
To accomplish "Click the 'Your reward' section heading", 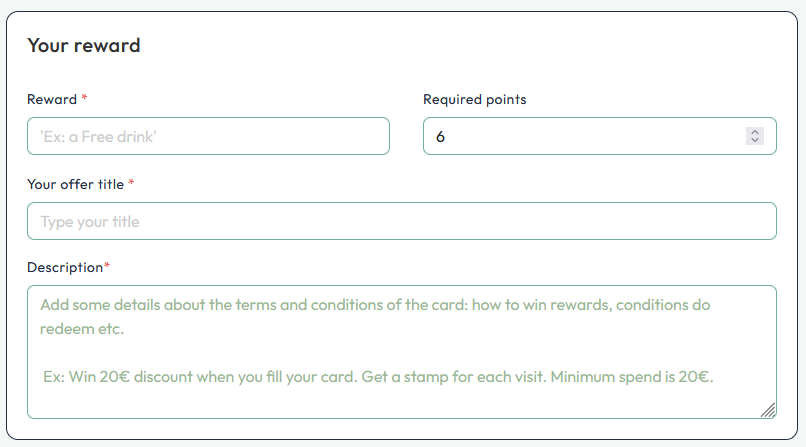I will 84,45.
